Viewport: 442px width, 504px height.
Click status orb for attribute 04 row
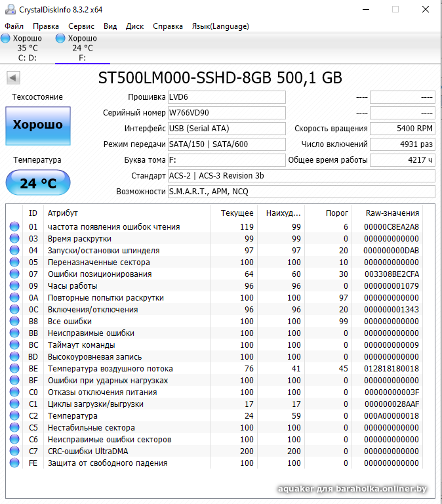click(14, 251)
